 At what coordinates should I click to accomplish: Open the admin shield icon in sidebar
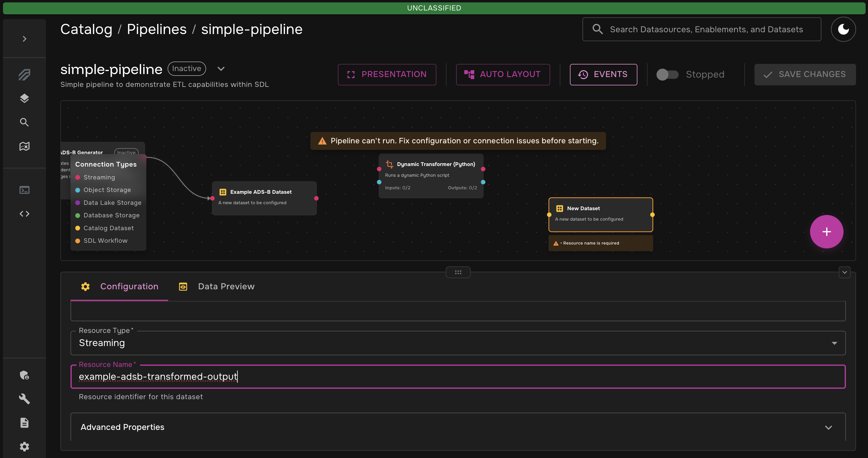[x=24, y=375]
